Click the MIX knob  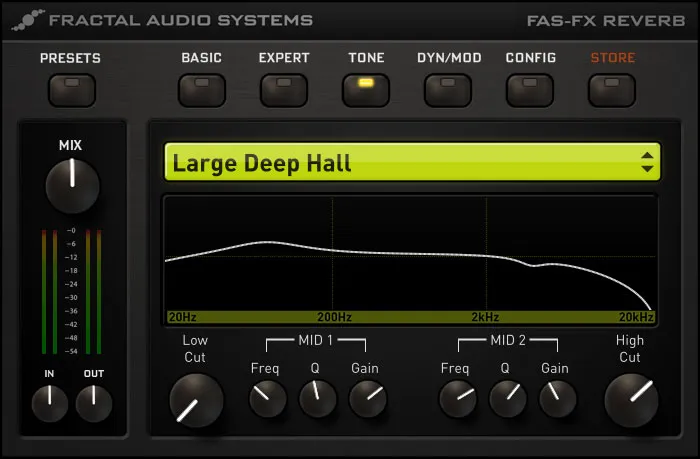pos(72,187)
